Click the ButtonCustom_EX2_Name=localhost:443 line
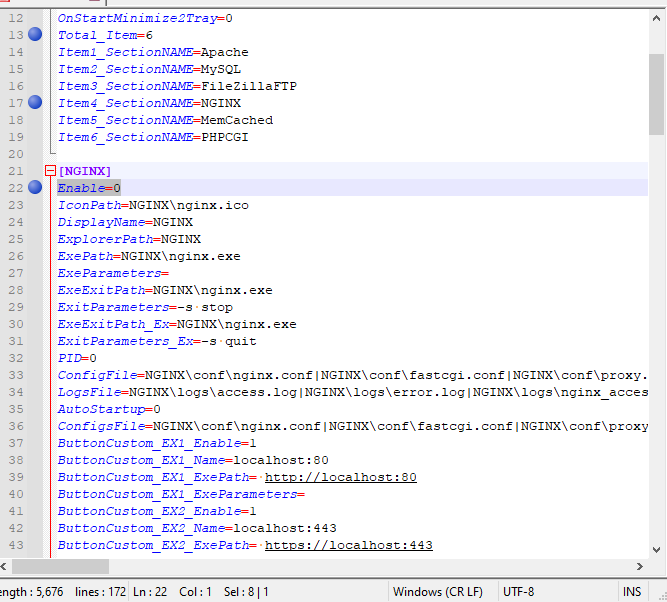Screen dimensions: 667x602 tap(197, 528)
